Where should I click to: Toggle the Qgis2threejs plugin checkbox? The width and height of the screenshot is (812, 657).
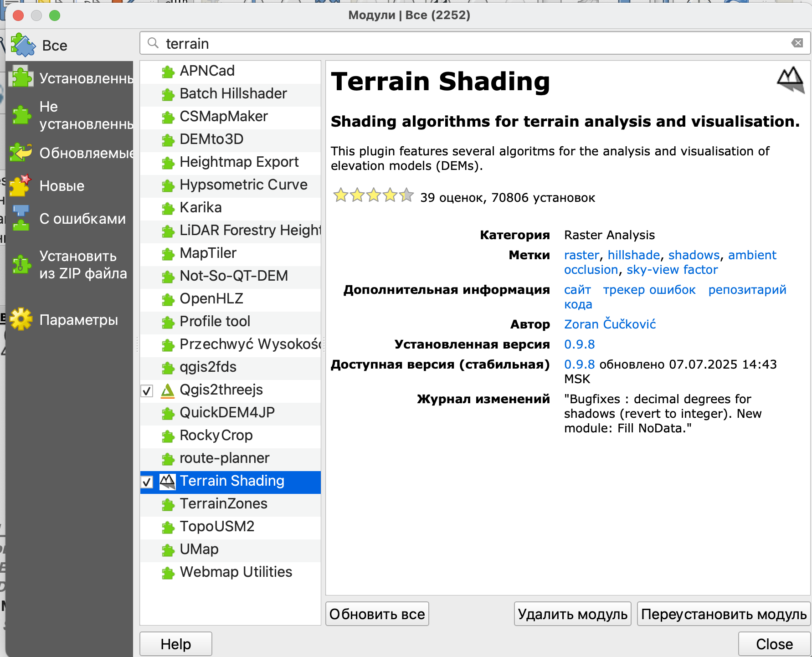pos(147,391)
